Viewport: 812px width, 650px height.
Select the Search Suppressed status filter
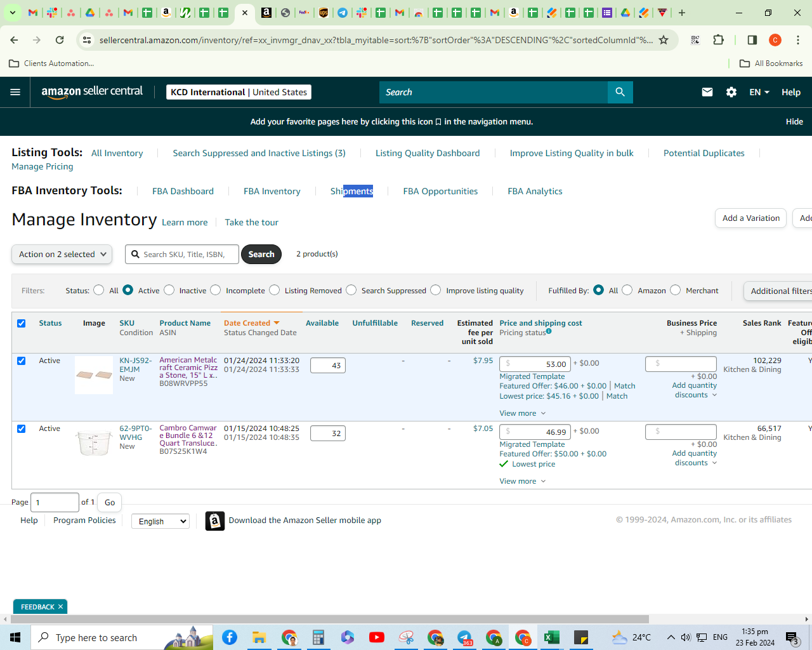click(351, 290)
